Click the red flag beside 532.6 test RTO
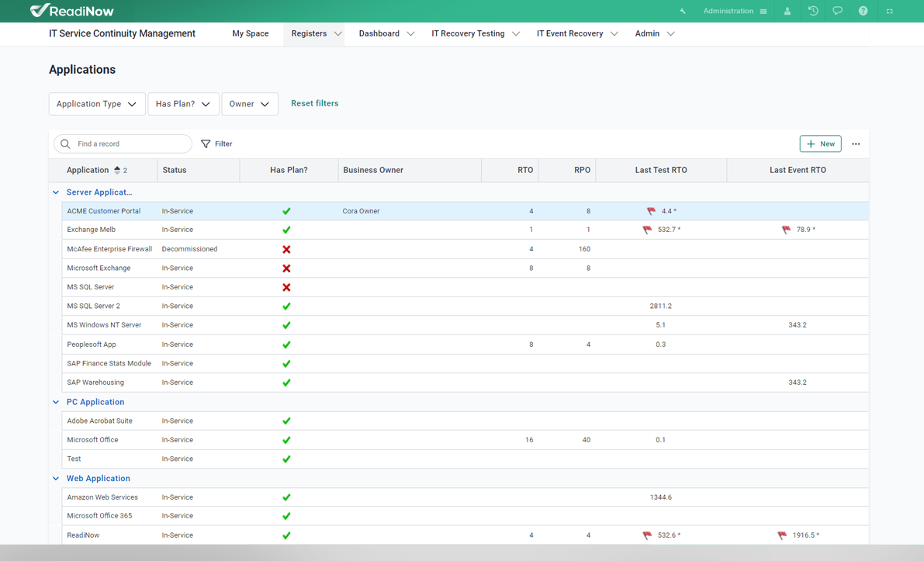This screenshot has height=561, width=924. 647,535
